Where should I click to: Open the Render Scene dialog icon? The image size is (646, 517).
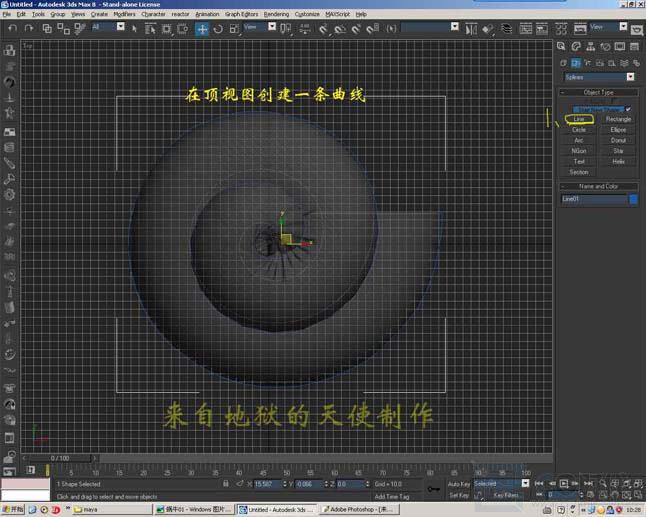coord(580,29)
